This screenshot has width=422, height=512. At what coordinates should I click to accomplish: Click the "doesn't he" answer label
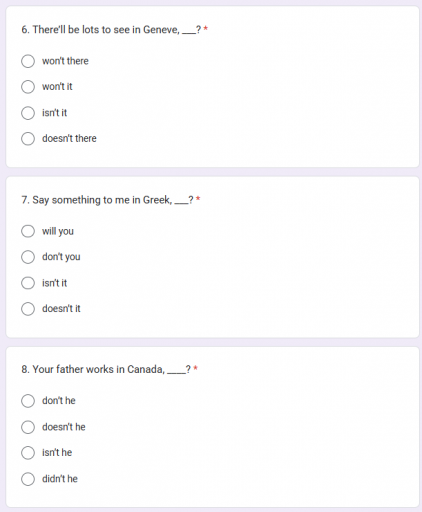pyautogui.click(x=64, y=427)
